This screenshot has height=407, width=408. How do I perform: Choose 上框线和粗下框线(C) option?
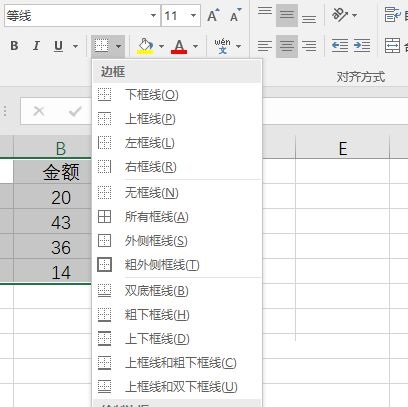coord(177,363)
